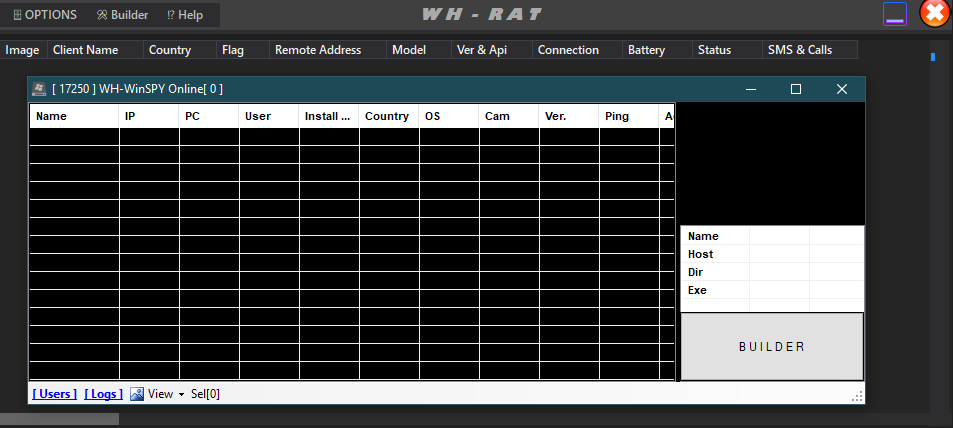
Task: Open the Builder menu in top bar
Action: pos(122,15)
